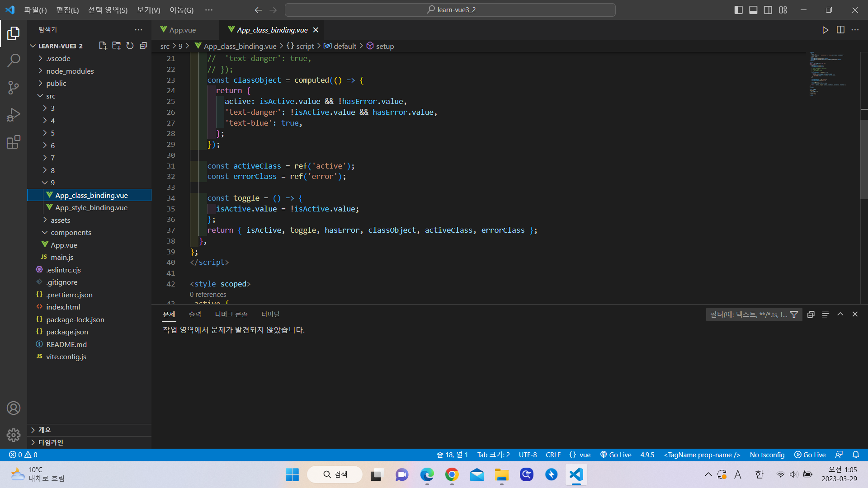868x488 pixels.
Task: Navigate forward with the arrow
Action: point(273,10)
